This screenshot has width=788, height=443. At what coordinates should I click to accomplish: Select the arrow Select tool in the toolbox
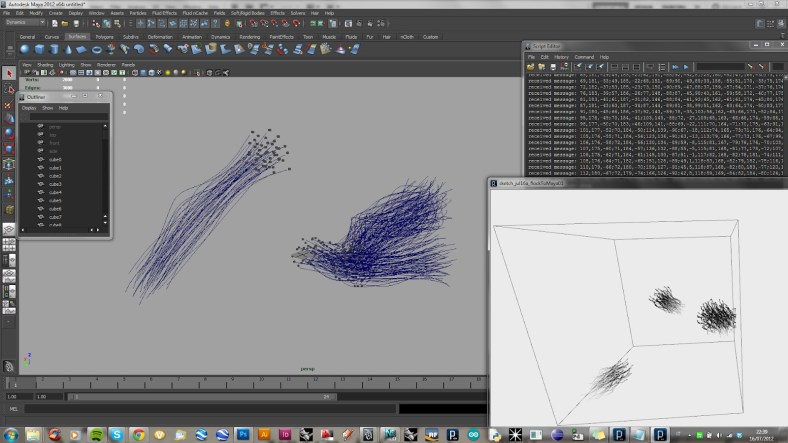coord(9,74)
